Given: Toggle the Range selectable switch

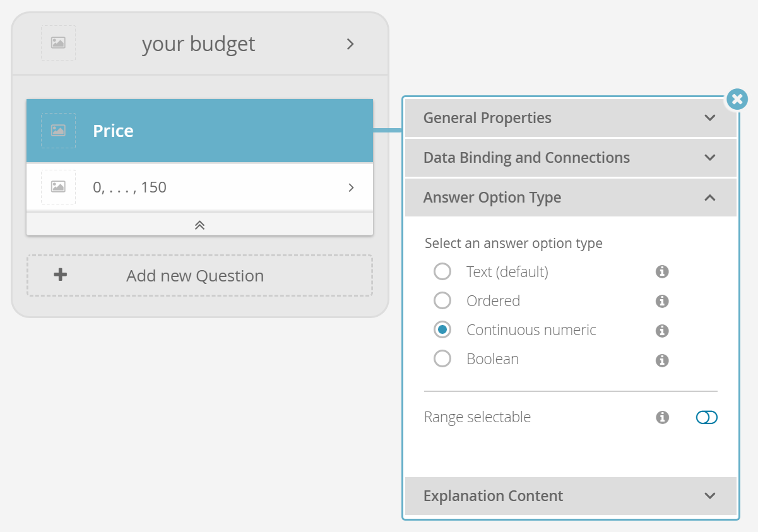Looking at the screenshot, I should tap(707, 417).
